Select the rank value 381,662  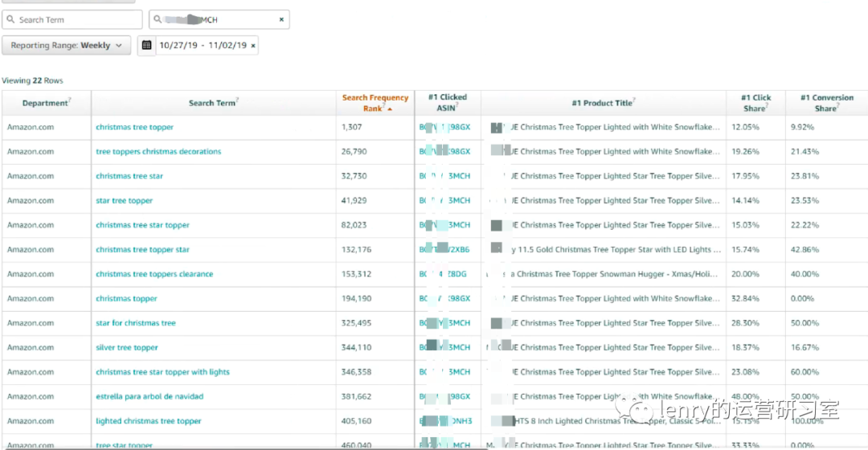[356, 396]
